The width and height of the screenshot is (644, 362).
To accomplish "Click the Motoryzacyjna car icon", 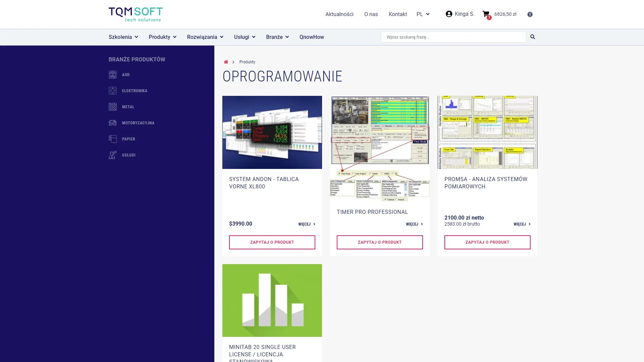I will click(113, 123).
